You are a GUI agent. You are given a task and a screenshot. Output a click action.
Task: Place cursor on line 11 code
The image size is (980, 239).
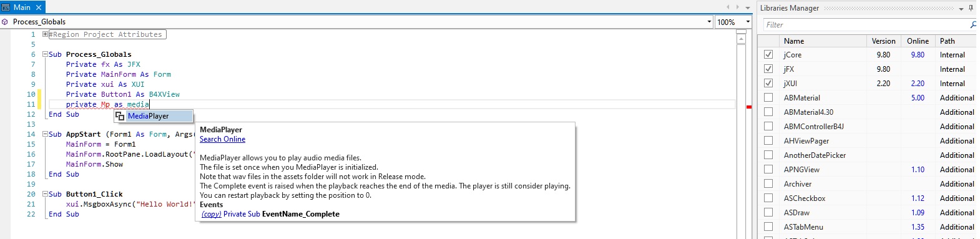pos(107,104)
